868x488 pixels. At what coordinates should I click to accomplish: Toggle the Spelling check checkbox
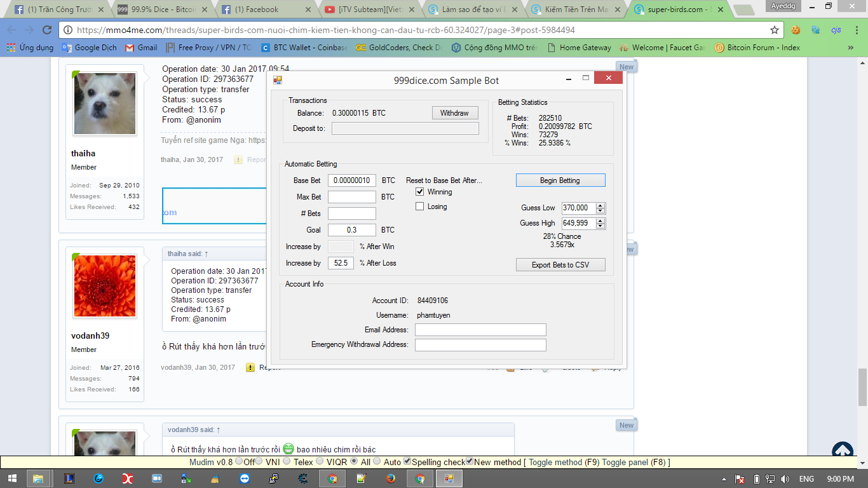click(x=407, y=461)
